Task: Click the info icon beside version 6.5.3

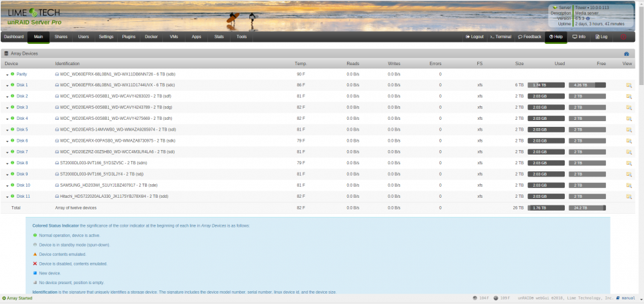Action: coord(588,19)
